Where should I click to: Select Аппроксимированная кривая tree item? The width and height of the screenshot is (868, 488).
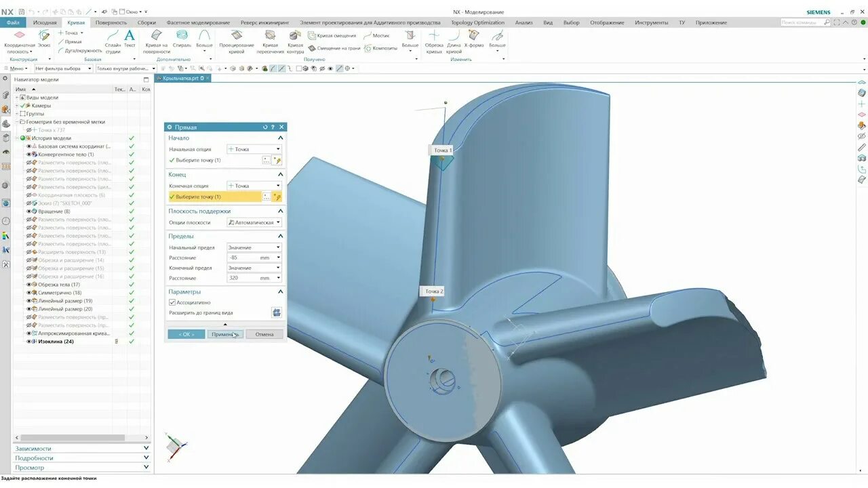click(x=74, y=333)
